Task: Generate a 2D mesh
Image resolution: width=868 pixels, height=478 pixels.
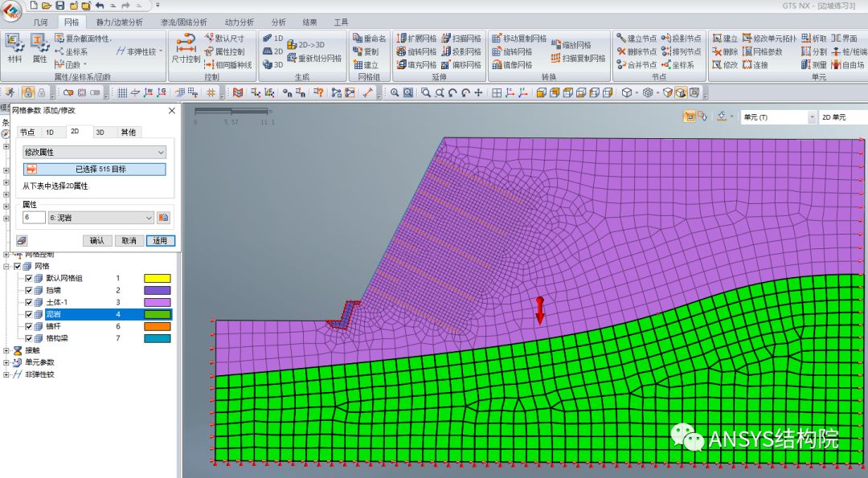Action: [x=273, y=51]
